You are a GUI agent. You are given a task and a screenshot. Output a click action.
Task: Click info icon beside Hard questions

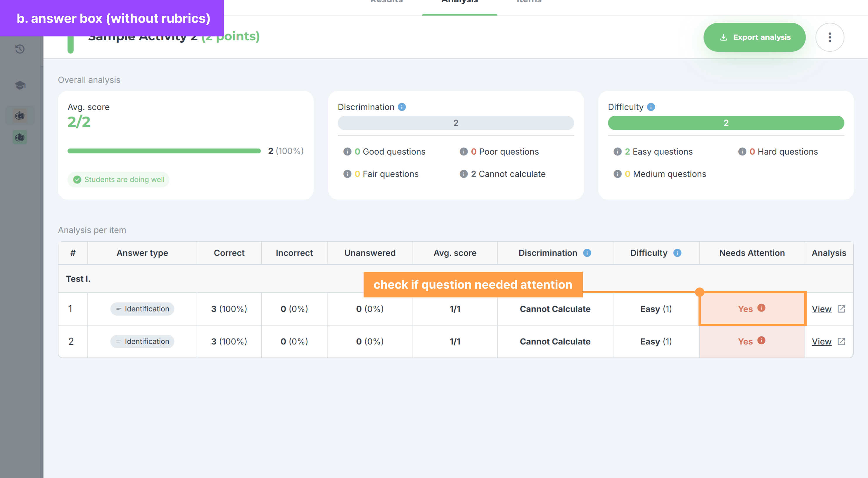[742, 152]
